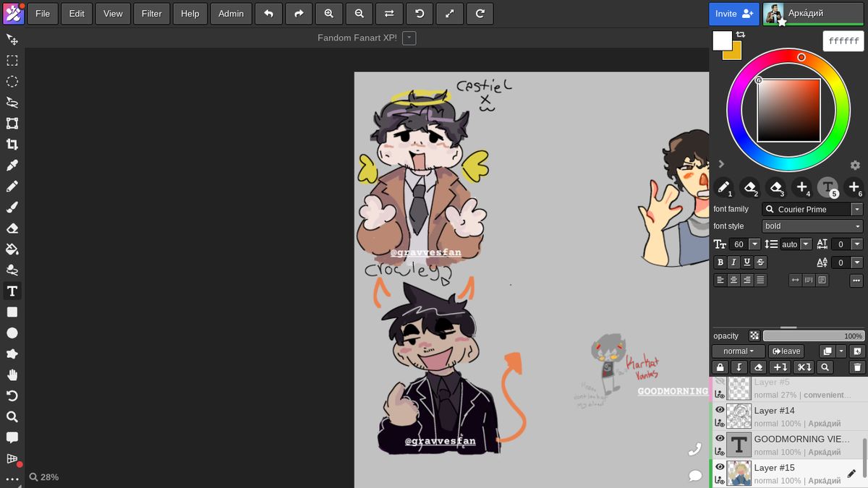868x488 pixels.
Task: Click the Magma app logo
Action: tap(13, 13)
